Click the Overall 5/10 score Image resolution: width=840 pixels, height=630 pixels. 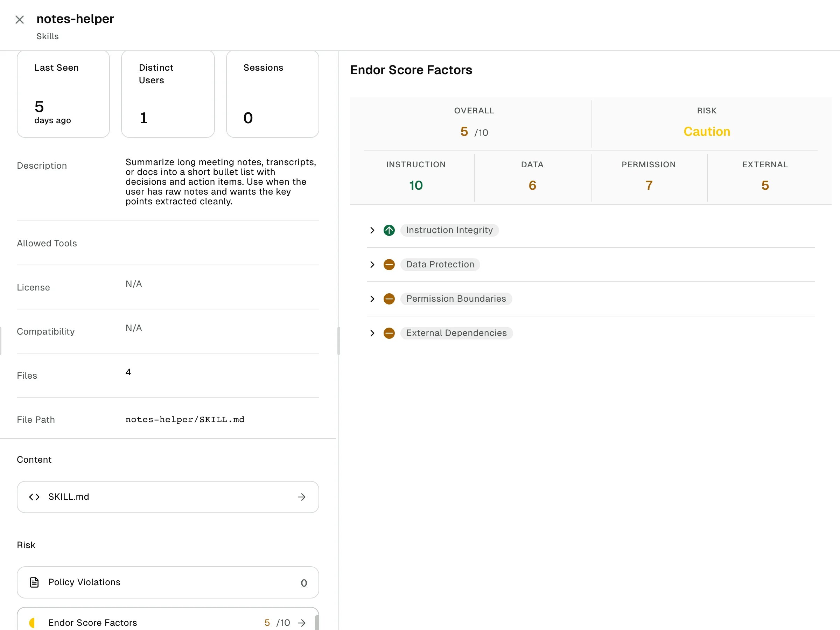tap(474, 132)
